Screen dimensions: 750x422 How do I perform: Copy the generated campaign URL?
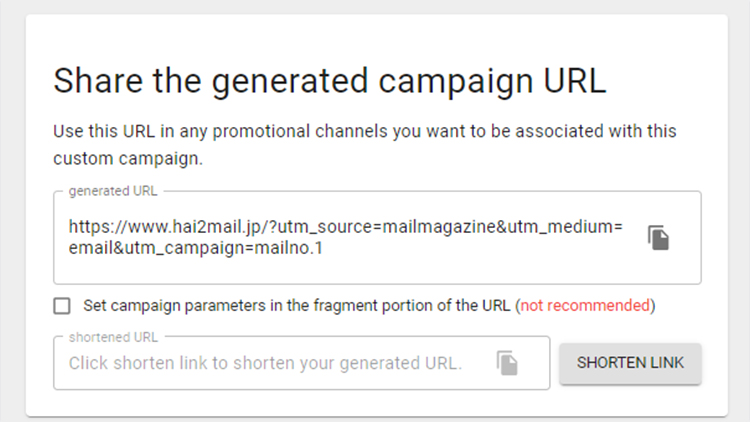pos(659,238)
